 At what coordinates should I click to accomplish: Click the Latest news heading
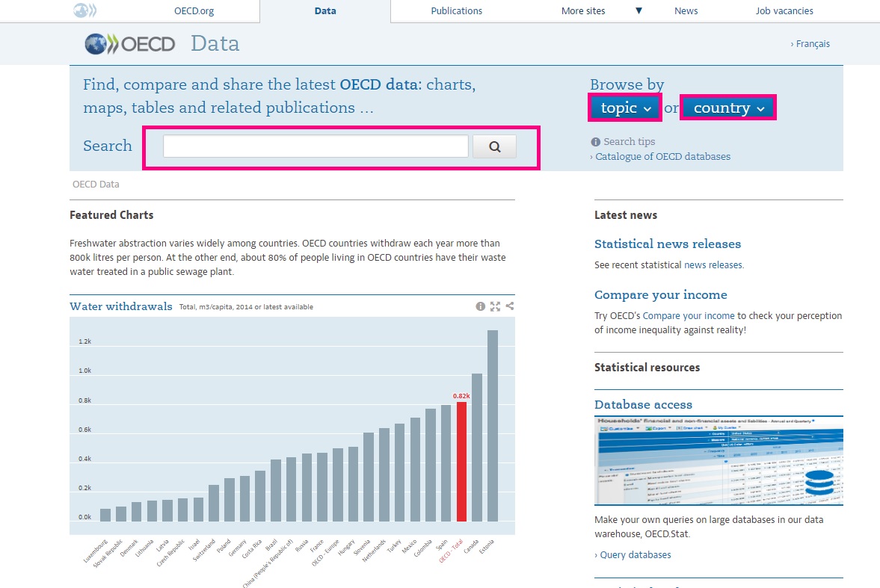pos(626,215)
